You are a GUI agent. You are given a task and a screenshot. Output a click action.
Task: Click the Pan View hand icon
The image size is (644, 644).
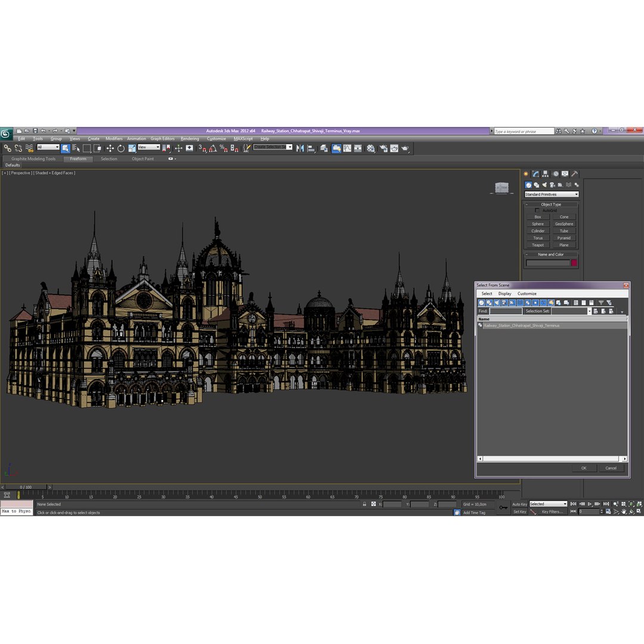tap(624, 512)
